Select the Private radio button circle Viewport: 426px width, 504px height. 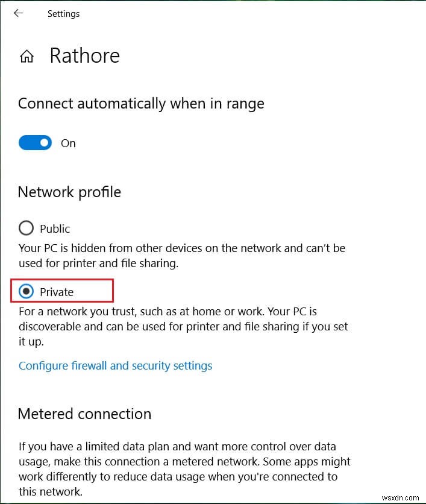[x=26, y=292]
